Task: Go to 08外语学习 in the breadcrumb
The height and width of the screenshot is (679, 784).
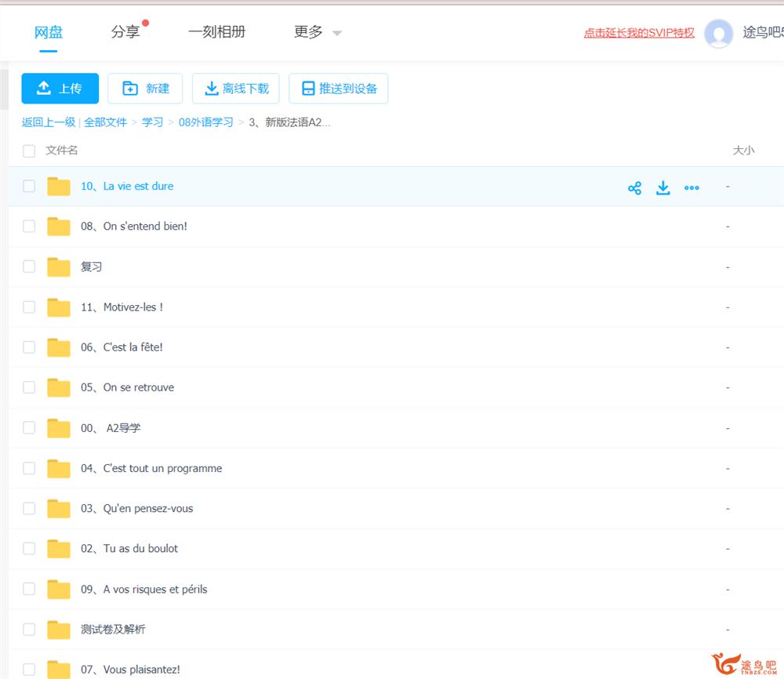Action: tap(205, 122)
